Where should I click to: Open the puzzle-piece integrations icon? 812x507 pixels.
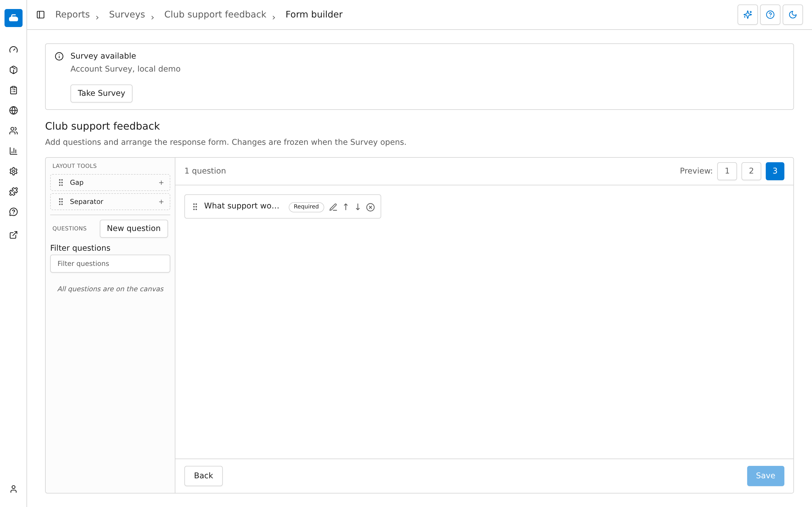pos(14,192)
